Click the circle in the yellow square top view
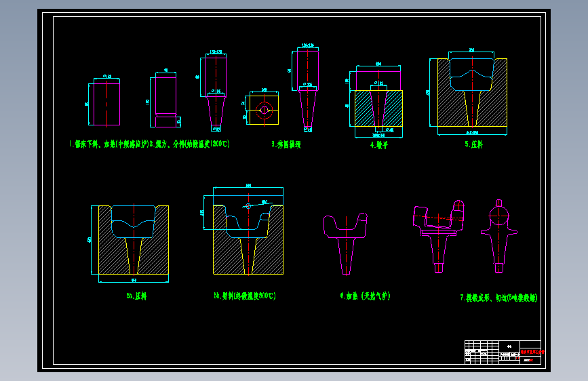This screenshot has height=381, width=588. 264,110
